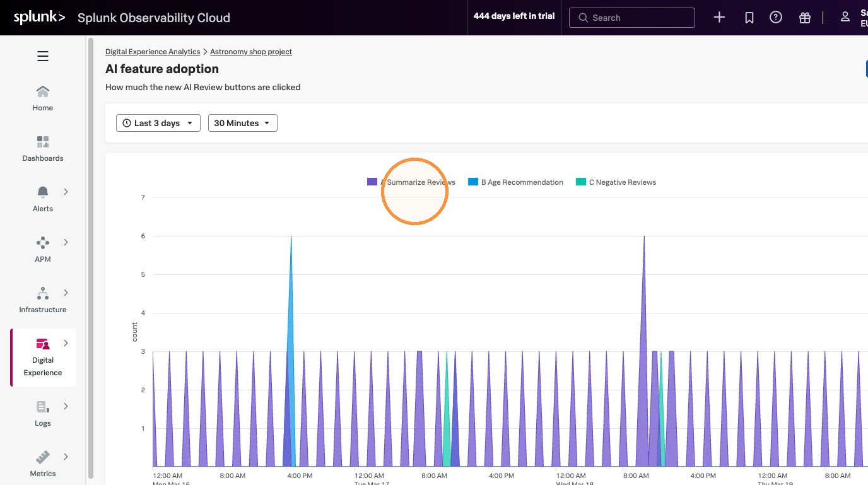Expand the APM submenu chevron
This screenshot has width=868, height=485.
tap(66, 242)
